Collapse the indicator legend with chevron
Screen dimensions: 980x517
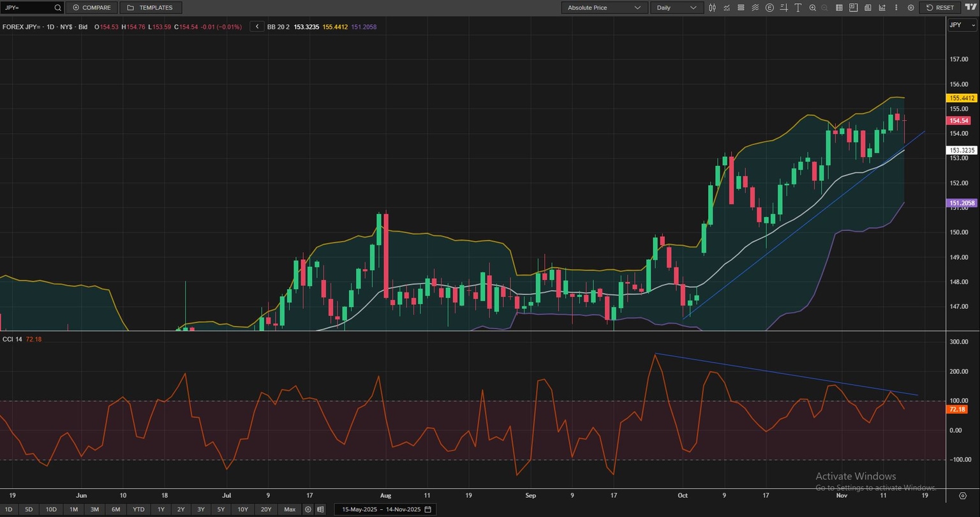click(x=256, y=27)
